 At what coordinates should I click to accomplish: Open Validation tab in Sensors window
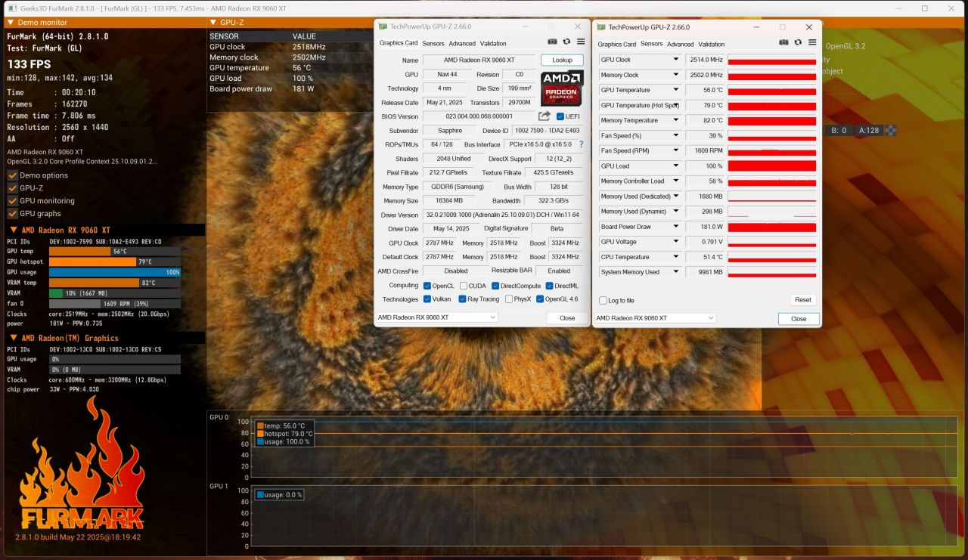(x=711, y=44)
